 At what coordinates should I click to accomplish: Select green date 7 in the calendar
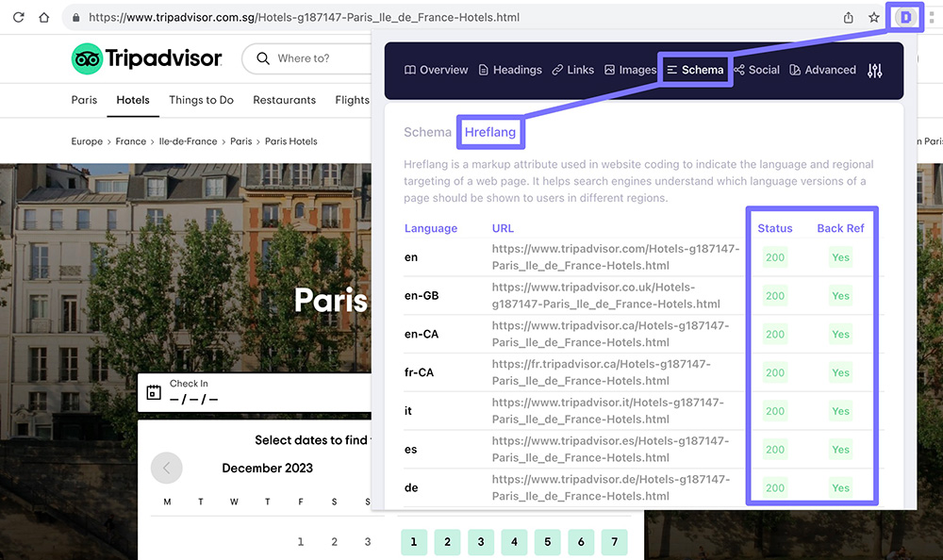click(x=614, y=542)
